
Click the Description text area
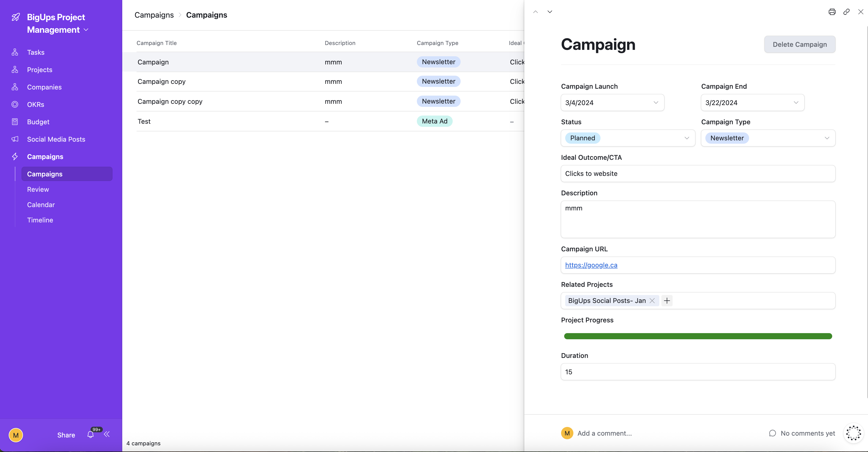click(x=698, y=220)
